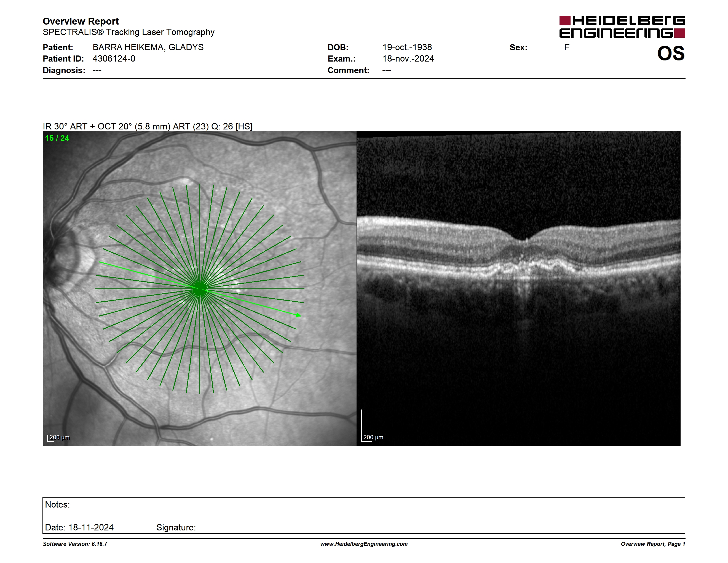The width and height of the screenshot is (728, 563).
Task: Click the 200 µm scale bar on OCT image
Action: pyautogui.click(x=372, y=426)
